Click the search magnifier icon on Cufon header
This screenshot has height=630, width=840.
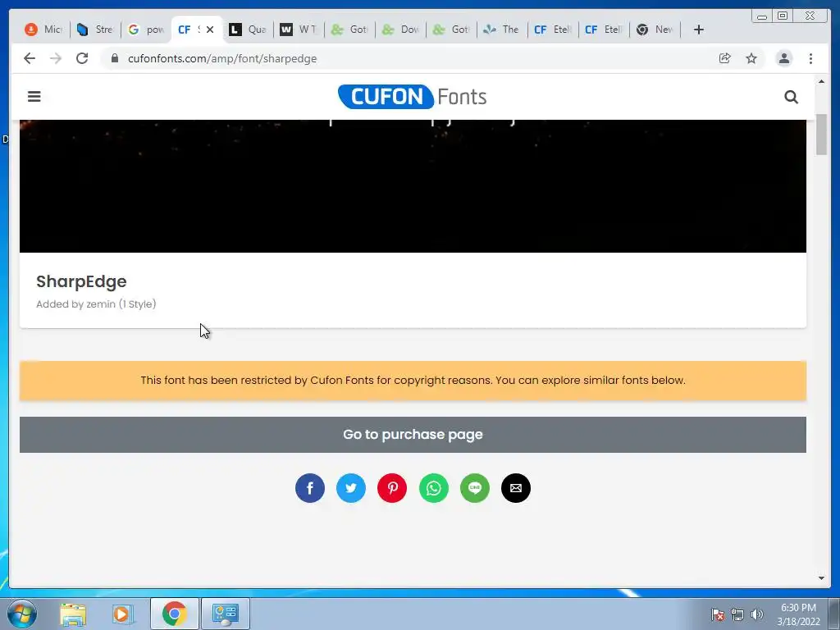(791, 97)
